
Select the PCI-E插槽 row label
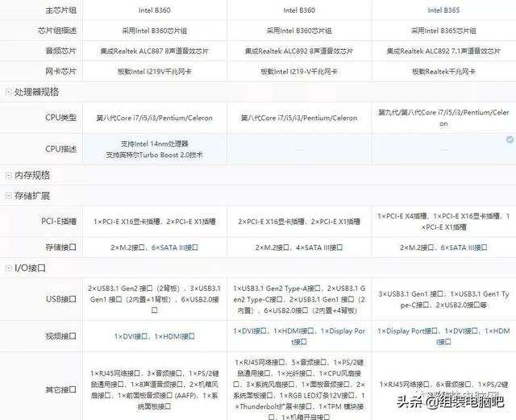(x=59, y=222)
